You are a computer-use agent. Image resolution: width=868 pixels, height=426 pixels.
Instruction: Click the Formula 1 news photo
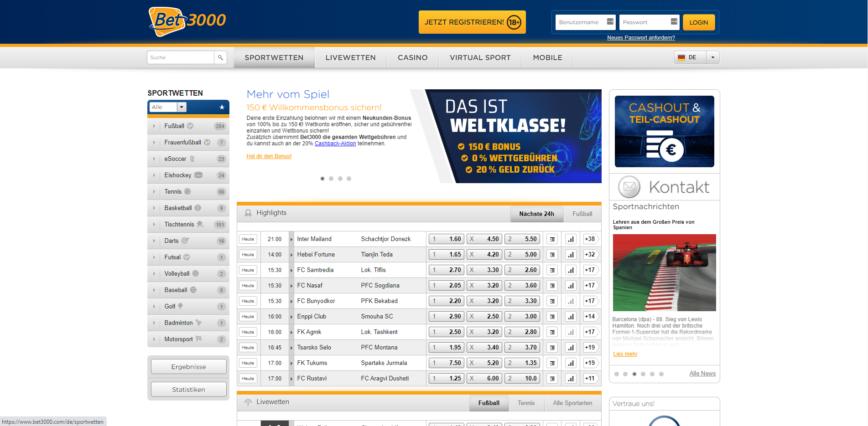665,272
